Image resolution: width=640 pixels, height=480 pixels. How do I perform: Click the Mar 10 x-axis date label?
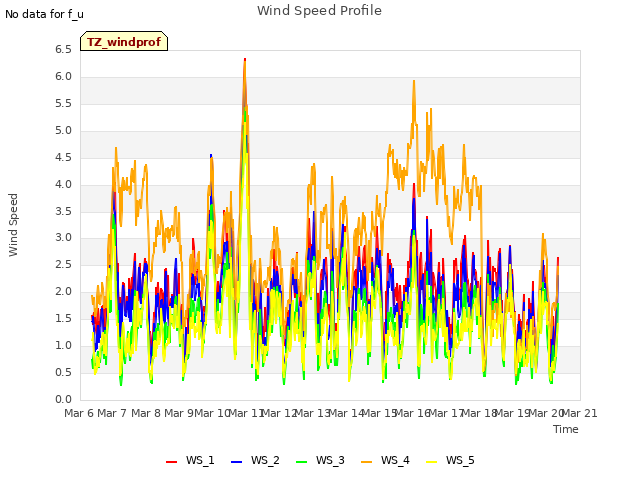click(x=212, y=413)
